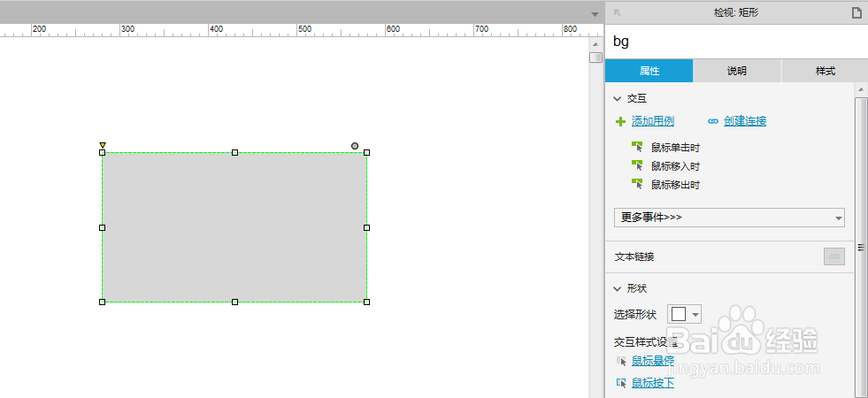Screen dimensions: 868x398
Task: Click the 鼠标按下 interaction style link
Action: [x=653, y=382]
